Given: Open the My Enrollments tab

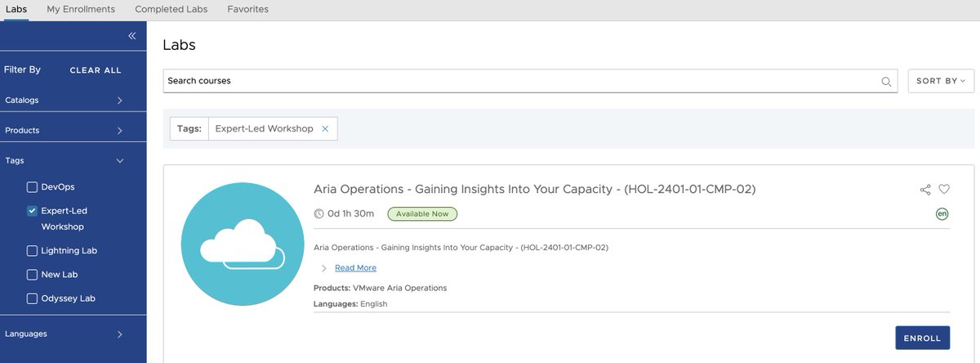Looking at the screenshot, I should [x=81, y=9].
